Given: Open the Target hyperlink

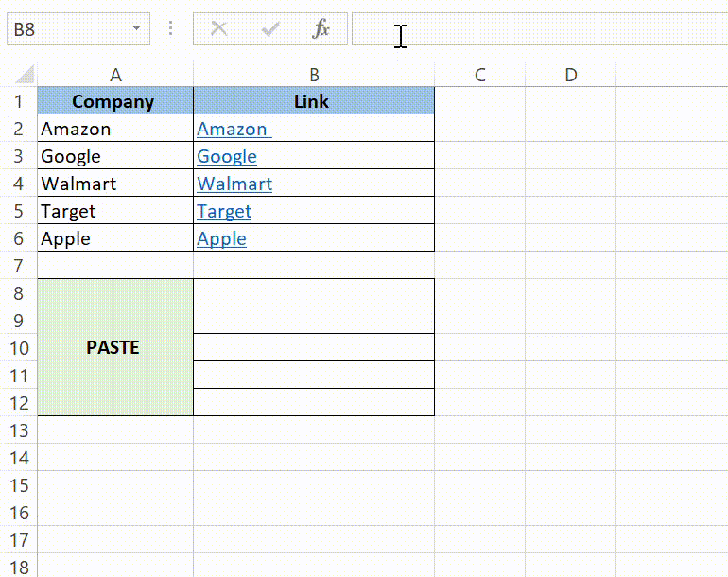Looking at the screenshot, I should [x=224, y=212].
